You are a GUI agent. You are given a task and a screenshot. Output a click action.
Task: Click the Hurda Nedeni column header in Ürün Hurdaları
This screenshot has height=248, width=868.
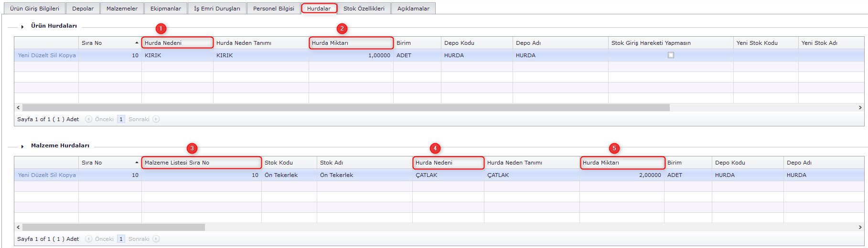click(177, 43)
